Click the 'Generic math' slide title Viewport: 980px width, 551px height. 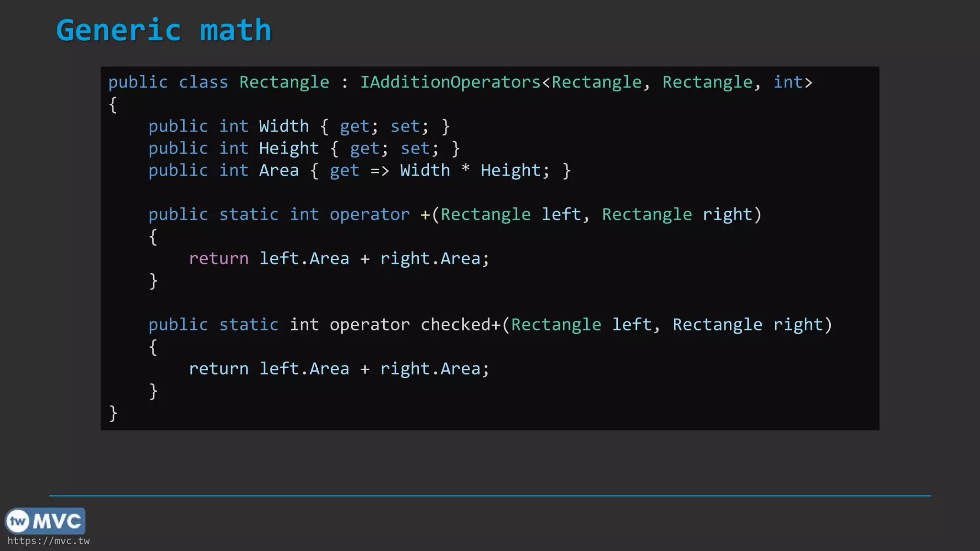(x=164, y=30)
